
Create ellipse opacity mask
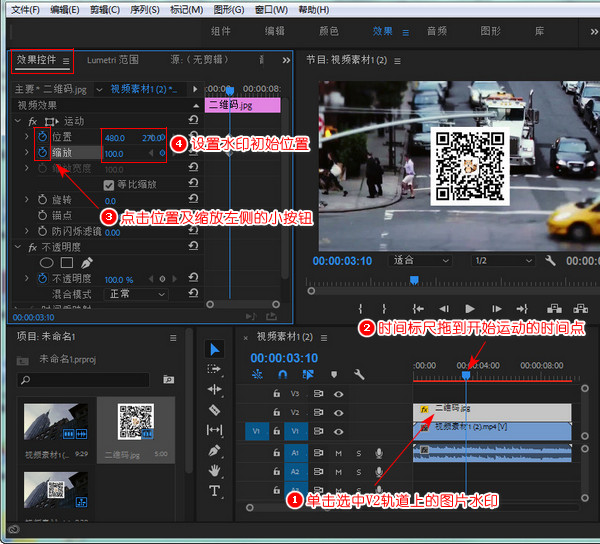[x=46, y=263]
